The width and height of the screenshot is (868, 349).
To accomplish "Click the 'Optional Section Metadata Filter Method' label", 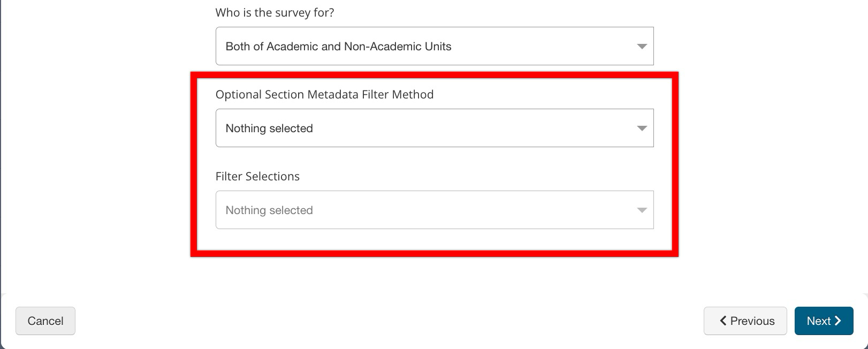I will pyautogui.click(x=324, y=95).
